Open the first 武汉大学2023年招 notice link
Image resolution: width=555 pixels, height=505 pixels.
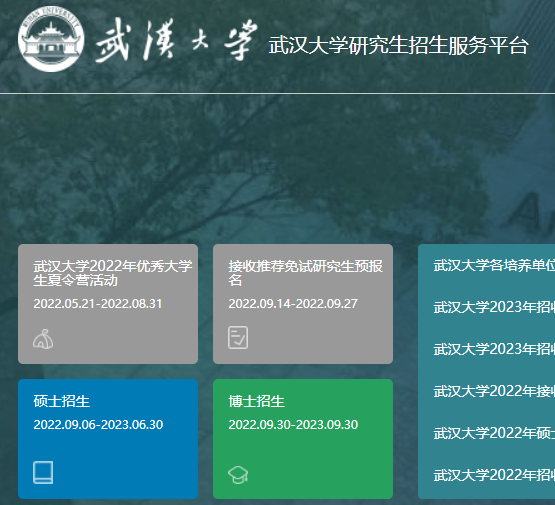tap(494, 307)
